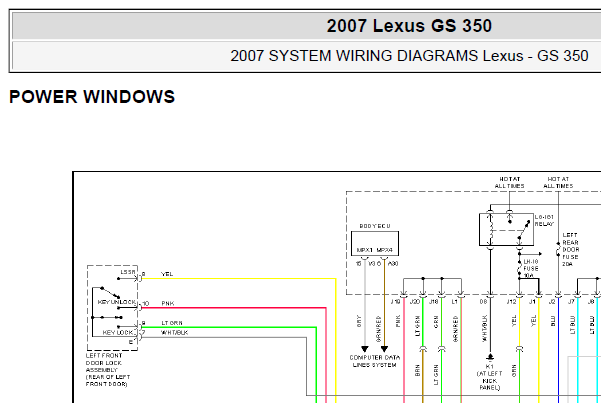Click the "K1 (AT LEFT KICK PANEL)" ground label
Viewport: 601px width, 403px height.
click(x=489, y=377)
